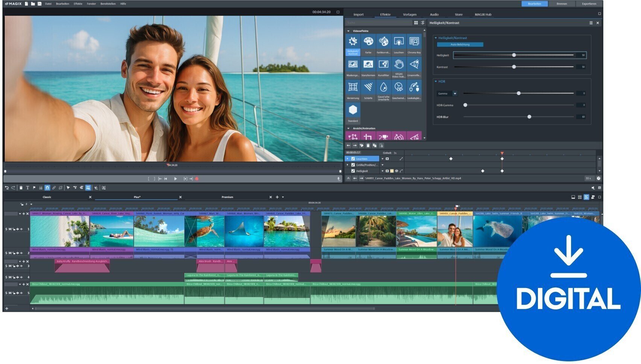Viewport: 641px width, 364px height.
Task: Switch to the Vorlagen tab
Action: pyautogui.click(x=410, y=14)
